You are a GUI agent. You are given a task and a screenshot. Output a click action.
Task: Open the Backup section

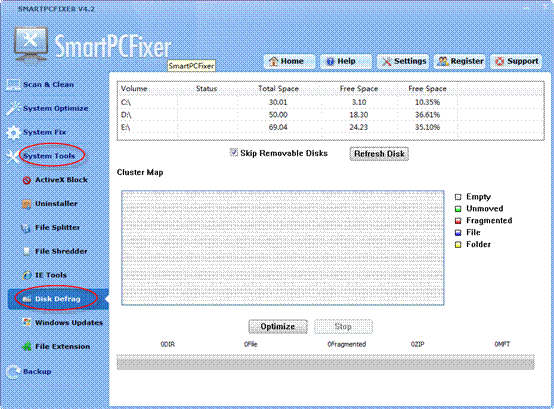pyautogui.click(x=37, y=372)
